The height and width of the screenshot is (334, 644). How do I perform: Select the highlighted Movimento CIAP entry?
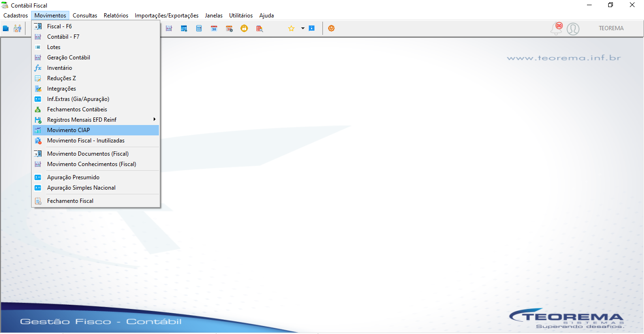(96, 130)
